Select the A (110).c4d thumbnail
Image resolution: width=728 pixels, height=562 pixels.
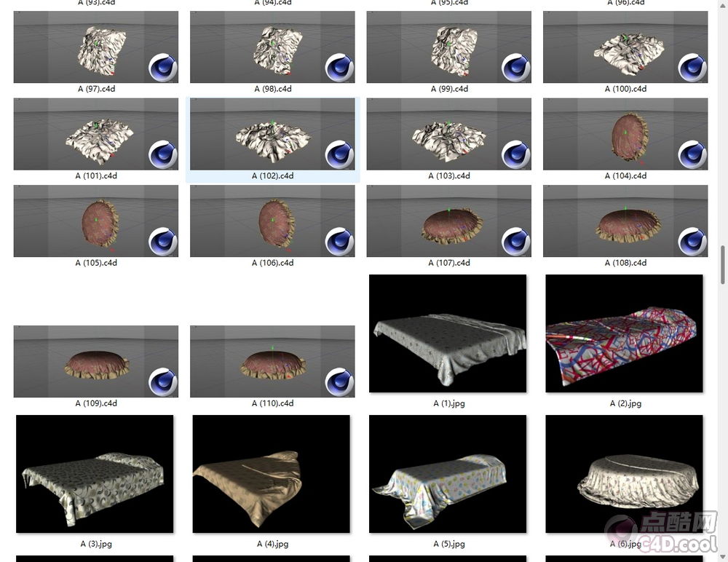click(x=272, y=361)
